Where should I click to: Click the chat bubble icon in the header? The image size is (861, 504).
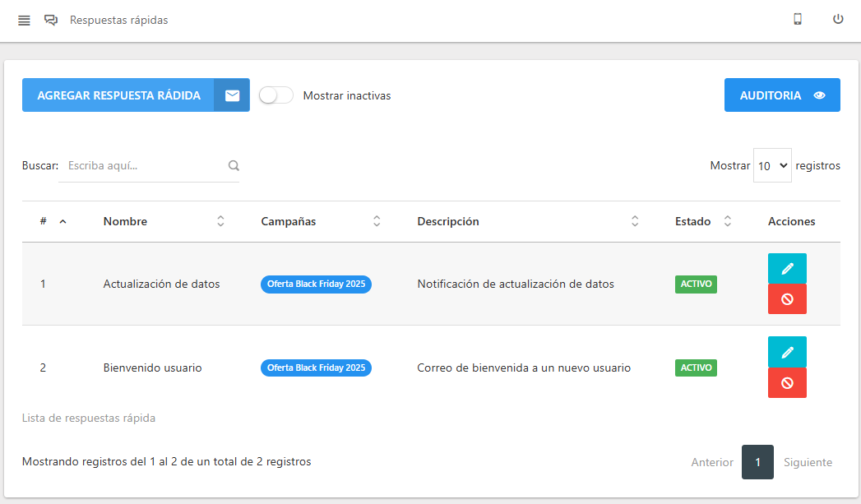coord(51,20)
